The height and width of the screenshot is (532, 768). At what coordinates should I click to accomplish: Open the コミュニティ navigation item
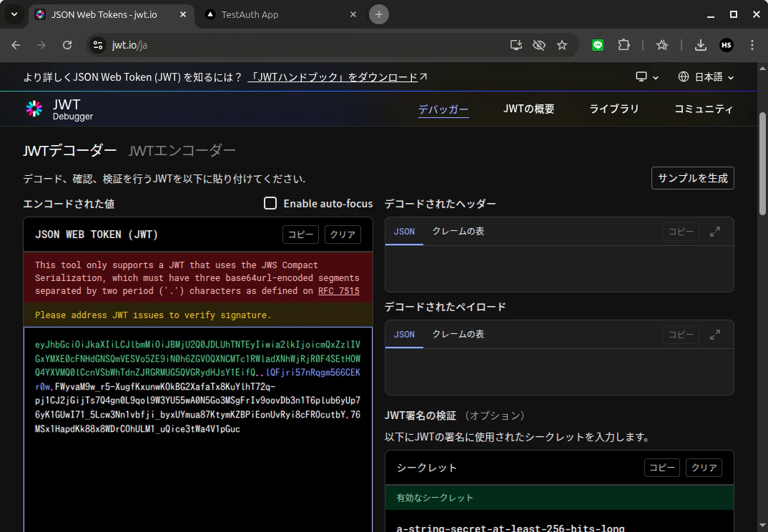[704, 109]
